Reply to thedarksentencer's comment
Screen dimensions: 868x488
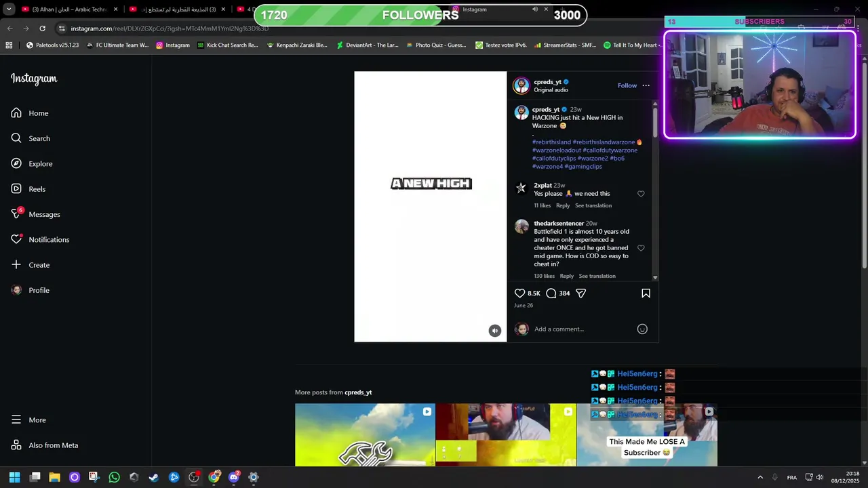(x=566, y=276)
